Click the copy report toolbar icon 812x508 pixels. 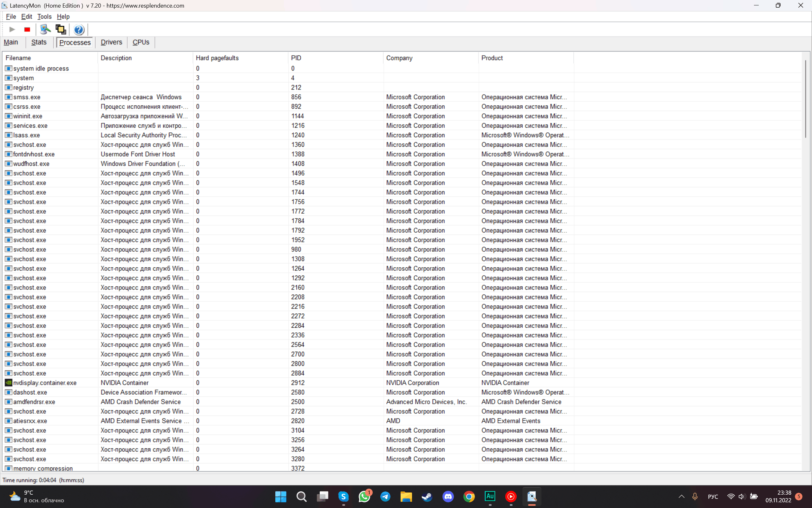pos(61,30)
